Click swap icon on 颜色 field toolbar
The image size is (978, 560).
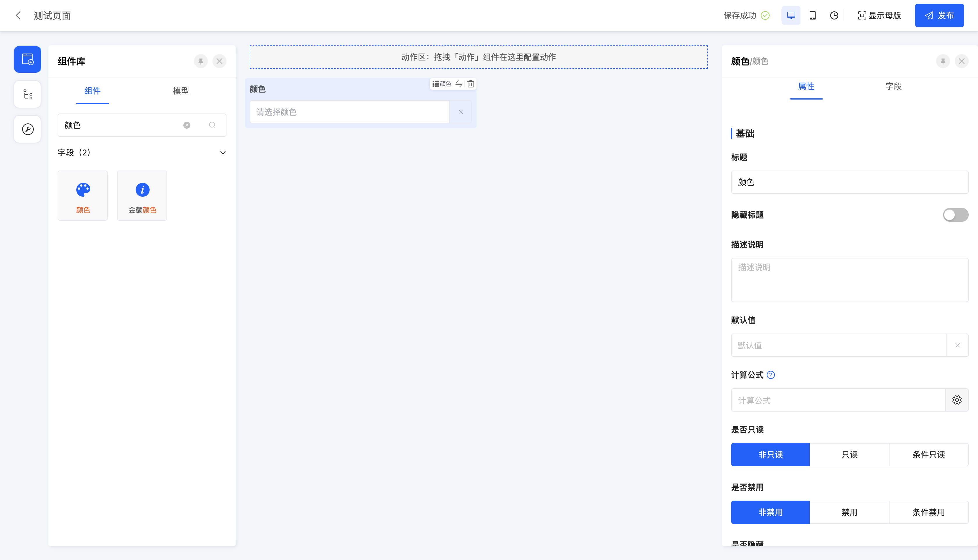(x=459, y=84)
